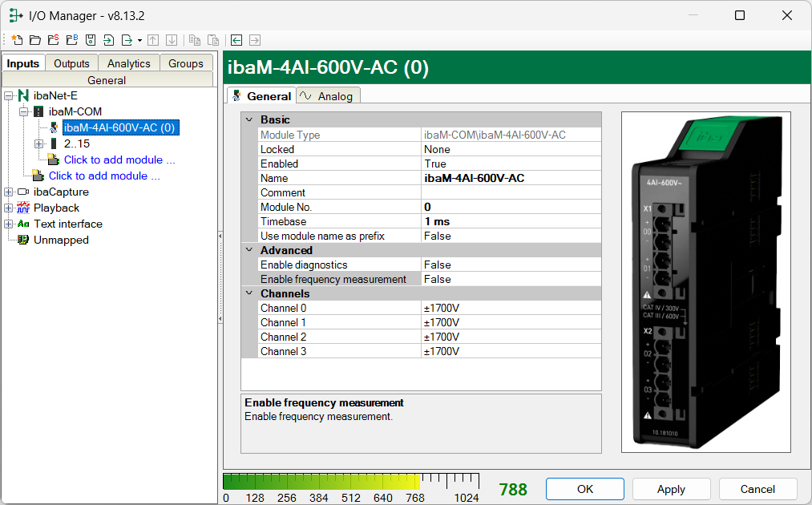Open the Timebase 1 ms value field

(x=511, y=221)
